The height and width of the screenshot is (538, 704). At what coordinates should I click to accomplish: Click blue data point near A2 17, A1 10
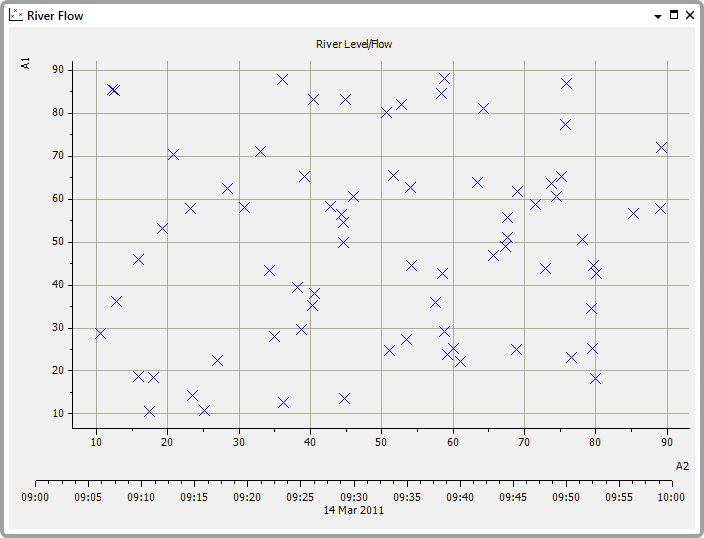pos(149,411)
